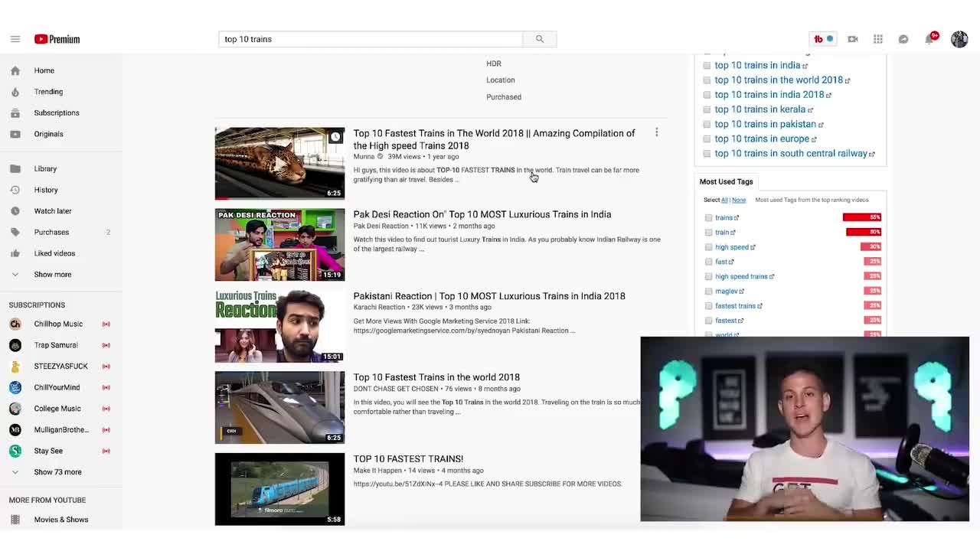Open the ChillYourMind subscription

[x=57, y=387]
